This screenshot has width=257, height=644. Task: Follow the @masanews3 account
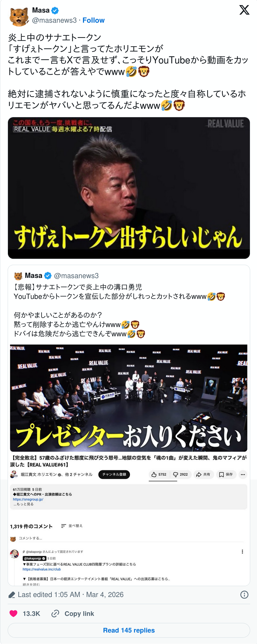94,20
